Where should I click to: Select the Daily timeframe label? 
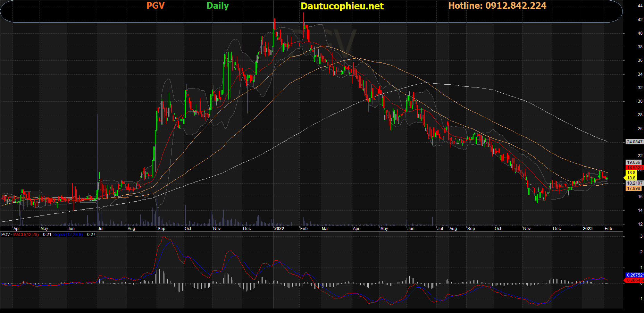point(218,6)
